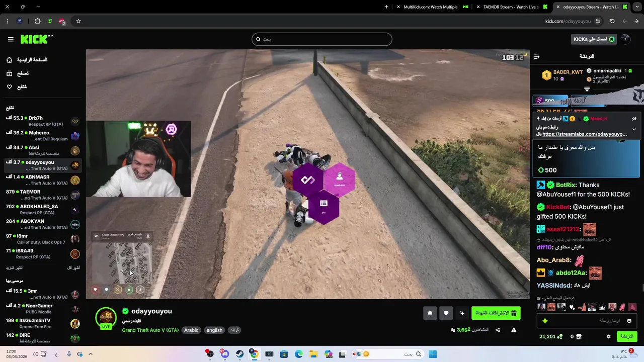
Task: Open Maherco channel in the sidebar
Action: pyautogui.click(x=43, y=136)
